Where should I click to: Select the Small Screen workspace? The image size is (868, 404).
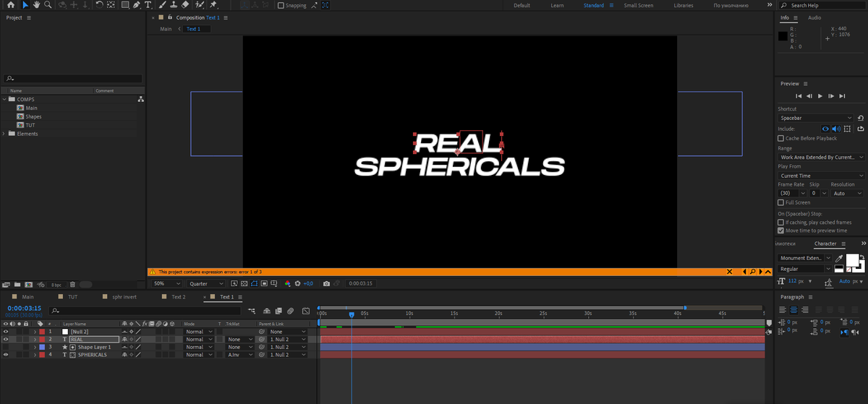pyautogui.click(x=638, y=5)
